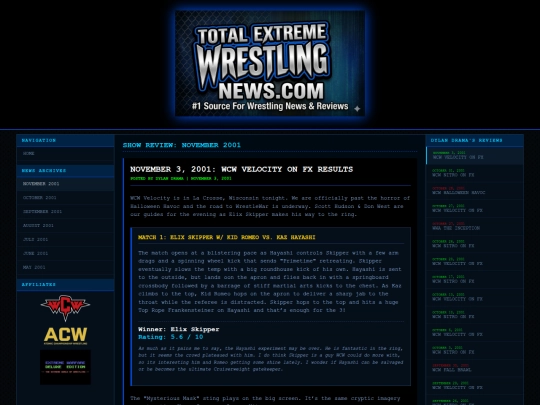The image size is (540, 405).
Task: Open October 24 WCW Nitro on FX review
Action: point(475,244)
